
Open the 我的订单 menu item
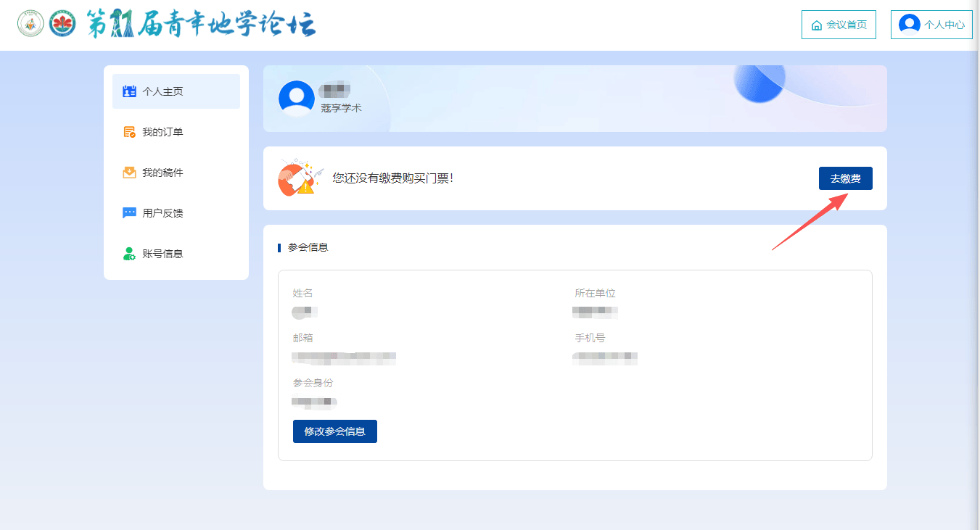(162, 132)
